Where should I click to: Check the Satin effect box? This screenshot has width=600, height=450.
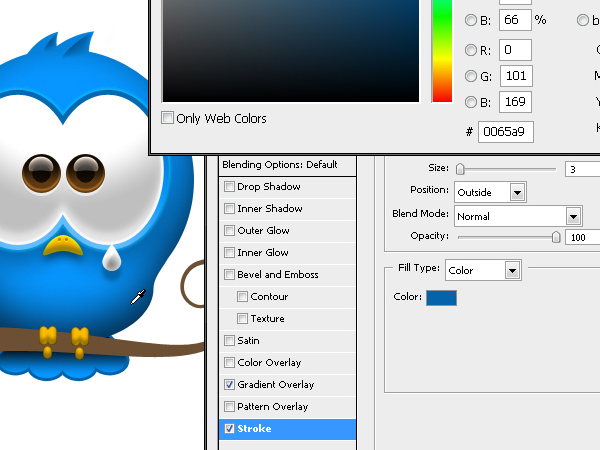[x=229, y=341]
